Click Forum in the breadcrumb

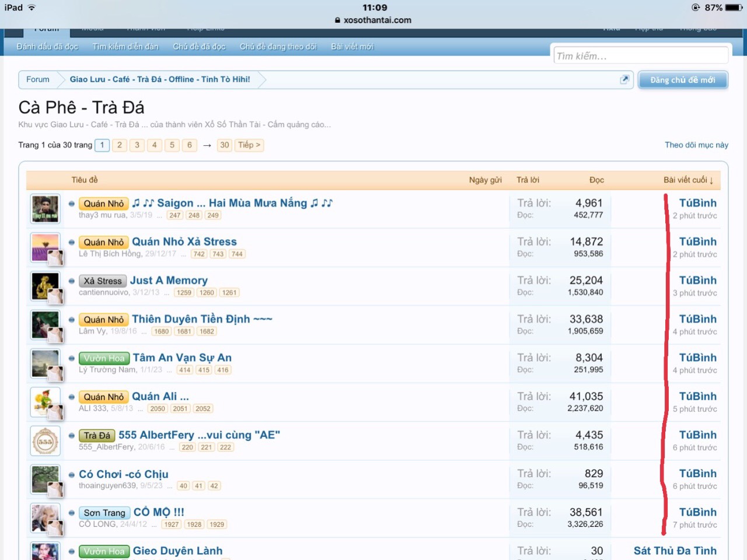[38, 79]
